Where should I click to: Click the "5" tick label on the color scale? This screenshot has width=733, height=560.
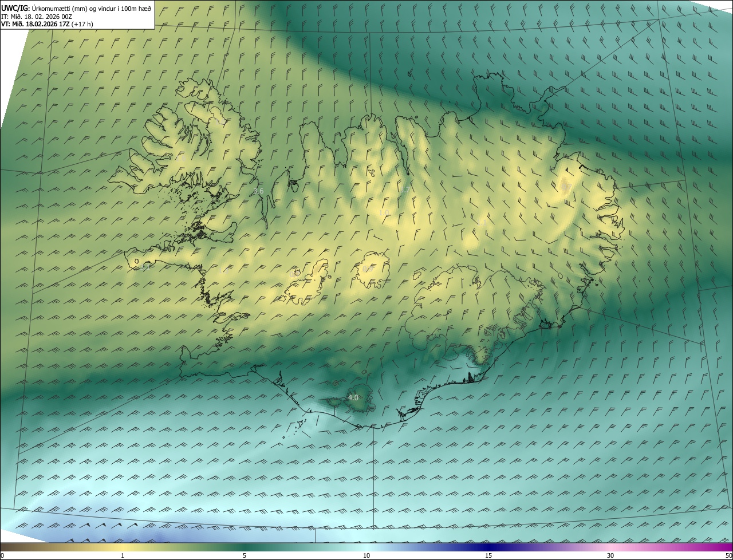[x=245, y=555]
